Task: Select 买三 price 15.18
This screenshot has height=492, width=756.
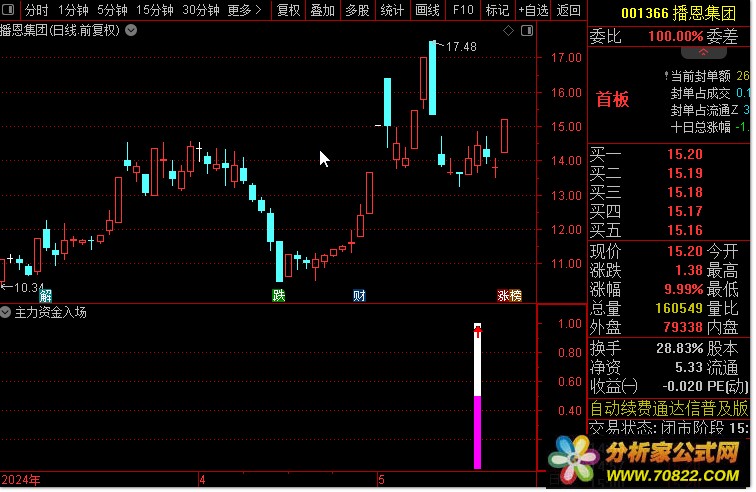Action: pos(685,192)
